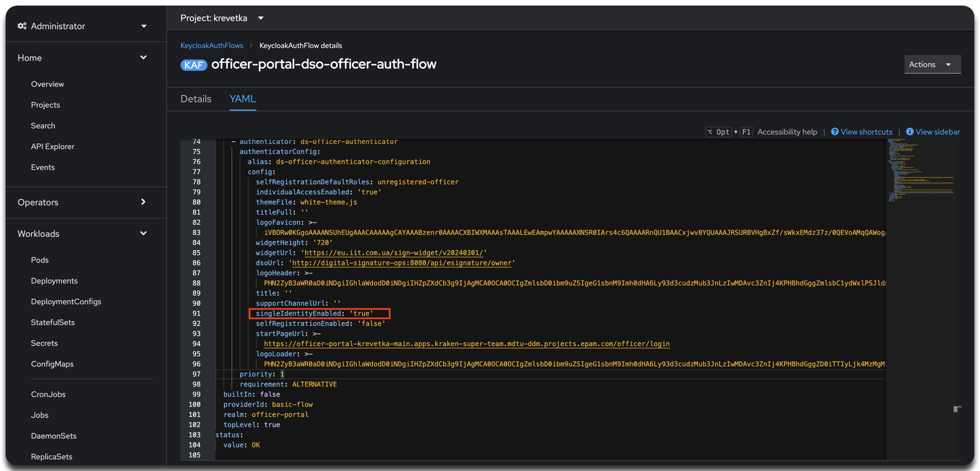Viewport: 980px width, 471px height.
Task: Switch to the Details tab
Action: click(x=196, y=99)
